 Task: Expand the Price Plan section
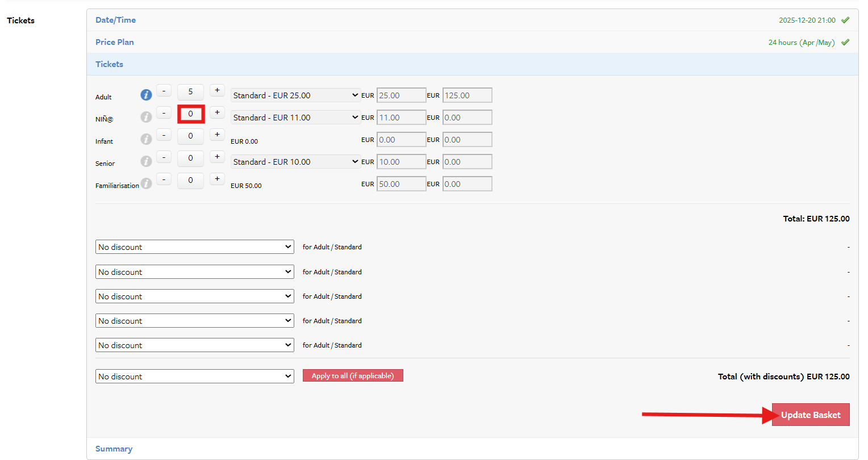(473, 42)
